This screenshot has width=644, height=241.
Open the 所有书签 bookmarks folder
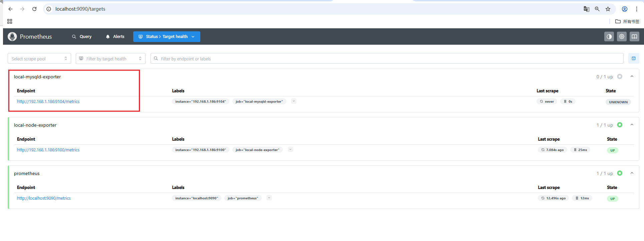[x=627, y=21]
